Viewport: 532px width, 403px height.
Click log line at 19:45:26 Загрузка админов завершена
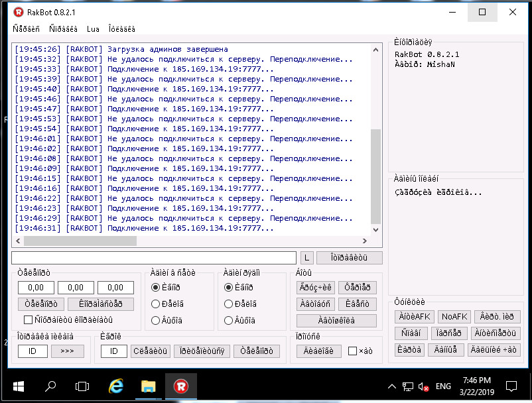(x=121, y=49)
